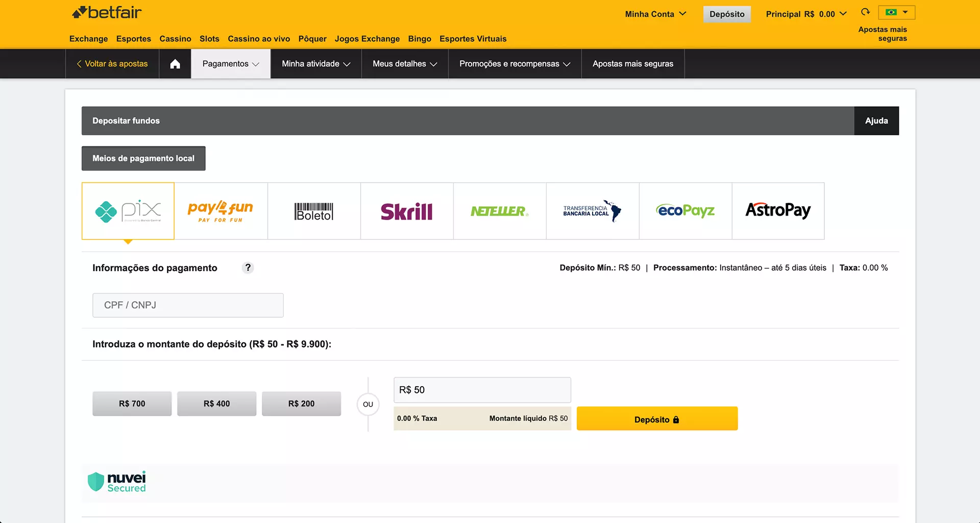
Task: Select the Pay4Fun payment method
Action: pos(221,211)
